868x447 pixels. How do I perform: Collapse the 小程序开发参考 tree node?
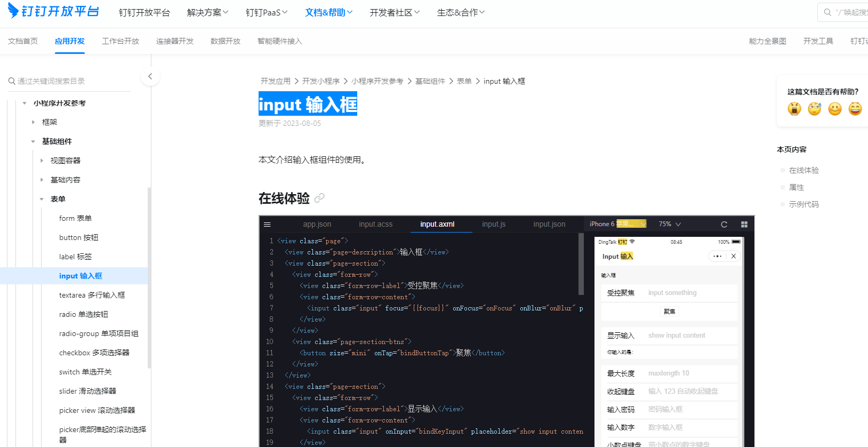click(25, 103)
